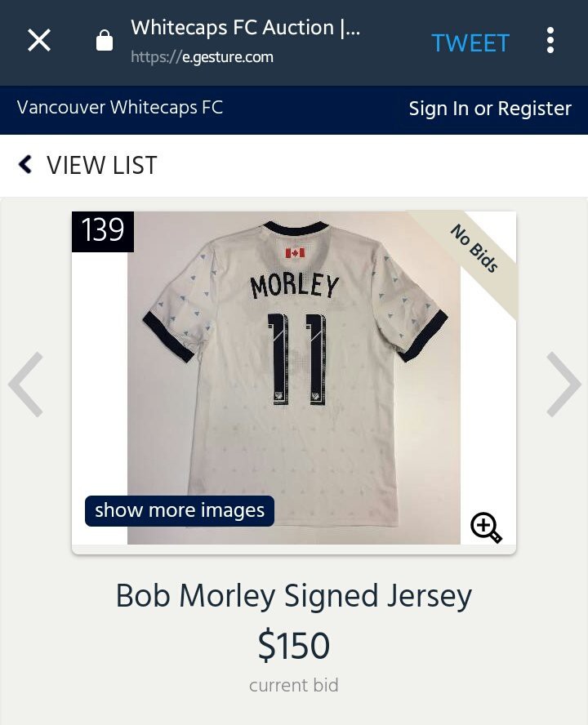The width and height of the screenshot is (588, 725).
Task: Open the Vancouver Whitecaps FC header link
Action: [x=120, y=108]
